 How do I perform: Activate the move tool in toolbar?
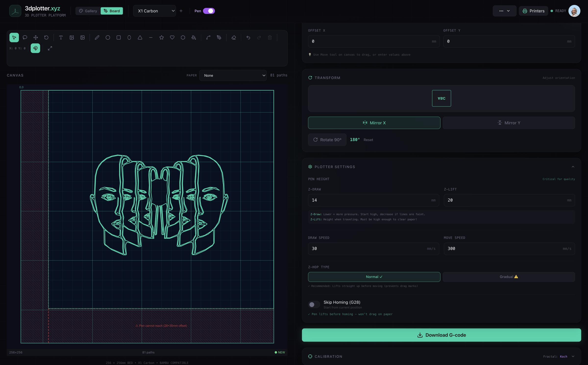pos(36,37)
